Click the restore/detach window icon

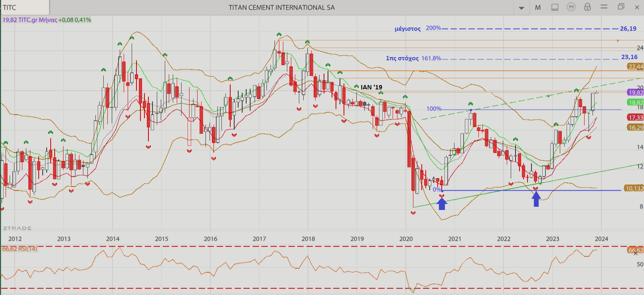point(621,7)
